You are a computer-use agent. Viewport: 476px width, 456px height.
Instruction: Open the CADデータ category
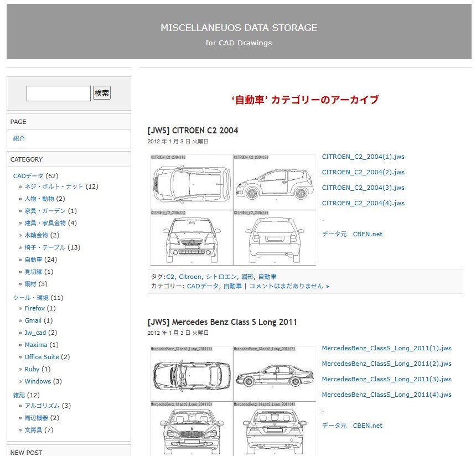28,176
